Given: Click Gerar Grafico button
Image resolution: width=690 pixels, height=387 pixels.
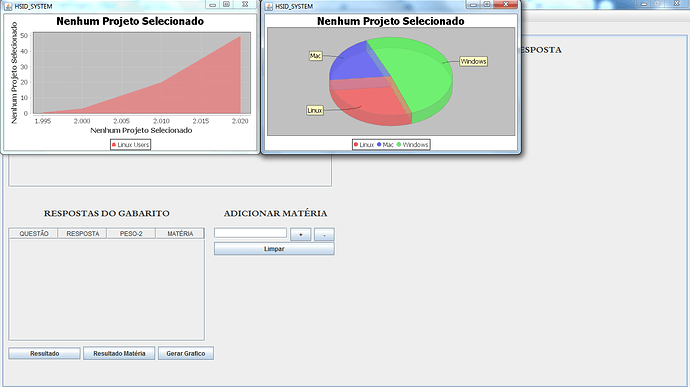Looking at the screenshot, I should tap(186, 354).
